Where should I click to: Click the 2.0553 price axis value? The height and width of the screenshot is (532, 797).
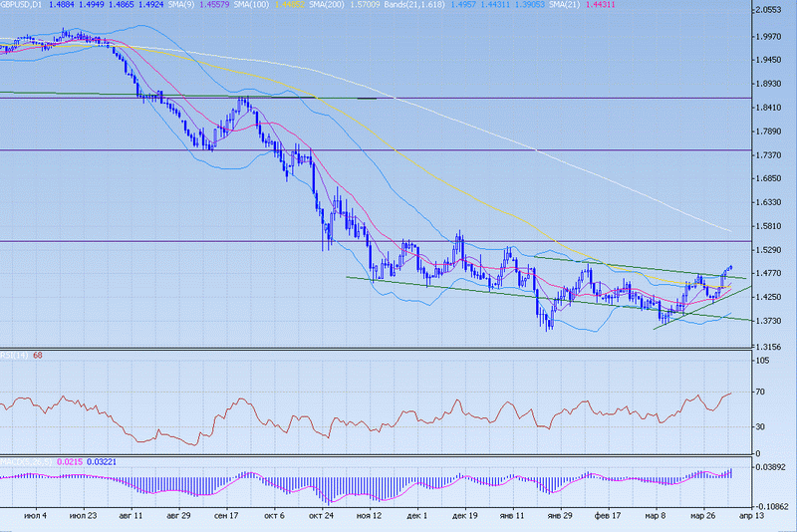(768, 10)
